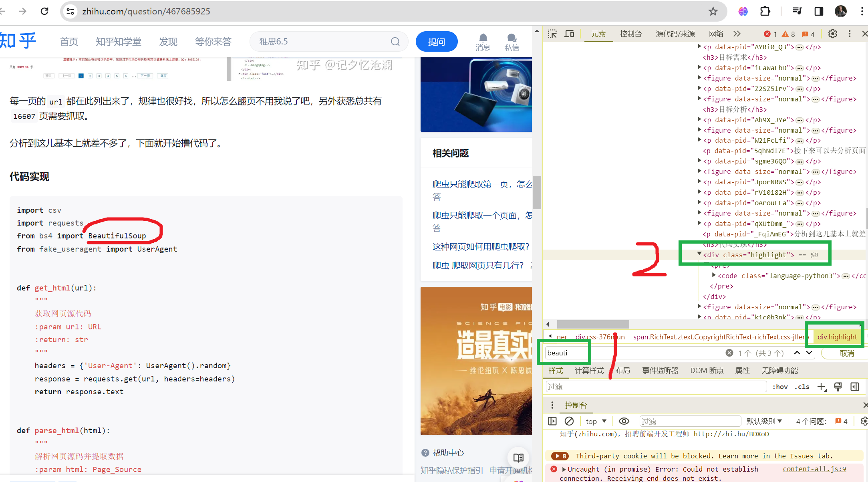This screenshot has width=868, height=482.
Task: Expand the code language-python3 node
Action: coord(714,275)
